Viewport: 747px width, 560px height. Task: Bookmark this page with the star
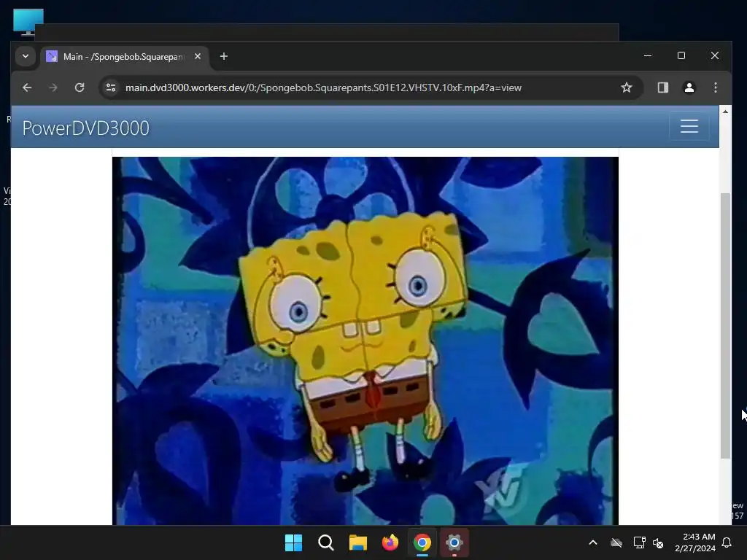pos(627,87)
